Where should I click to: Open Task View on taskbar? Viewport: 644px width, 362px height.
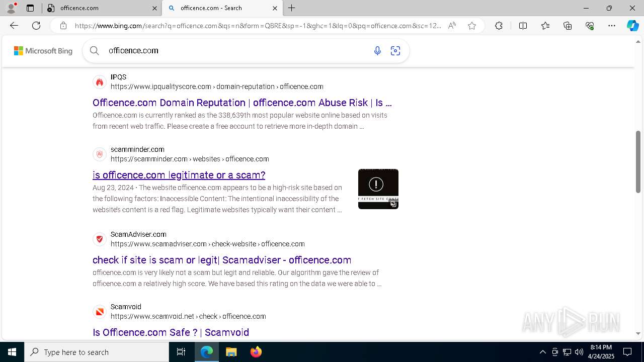click(x=181, y=352)
